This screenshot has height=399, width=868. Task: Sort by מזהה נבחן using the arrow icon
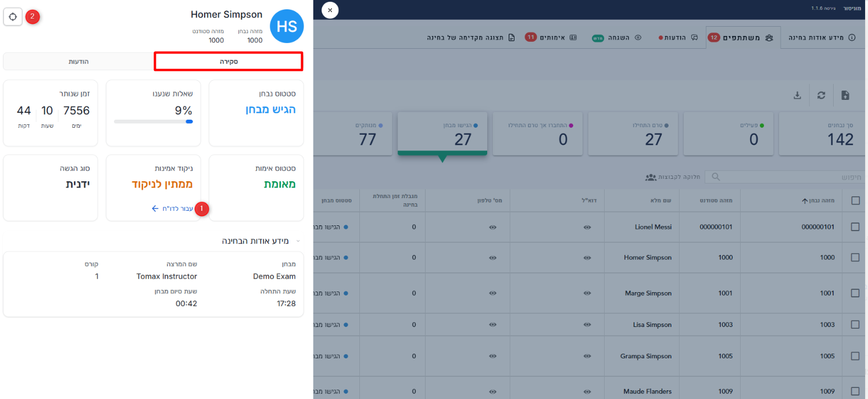pos(805,201)
